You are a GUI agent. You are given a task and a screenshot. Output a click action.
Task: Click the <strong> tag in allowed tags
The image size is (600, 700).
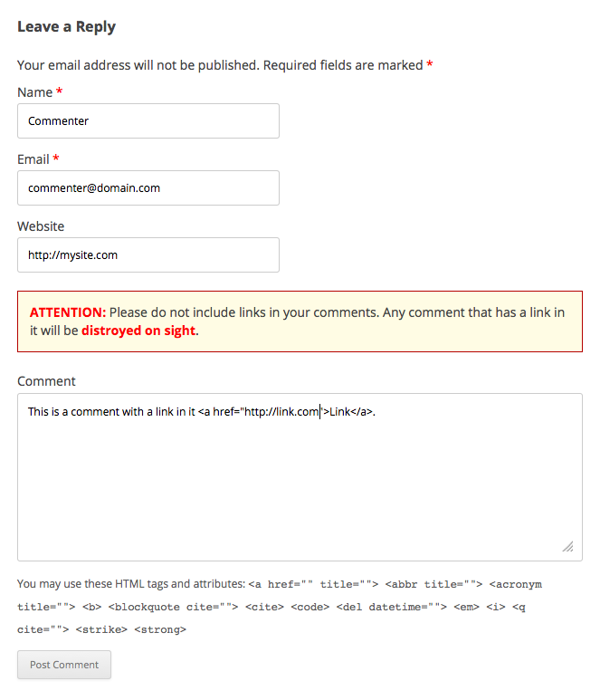point(160,630)
